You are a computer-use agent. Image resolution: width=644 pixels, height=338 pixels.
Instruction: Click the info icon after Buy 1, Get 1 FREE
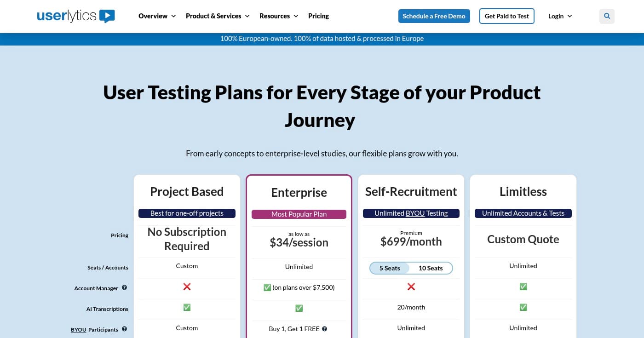tap(324, 329)
